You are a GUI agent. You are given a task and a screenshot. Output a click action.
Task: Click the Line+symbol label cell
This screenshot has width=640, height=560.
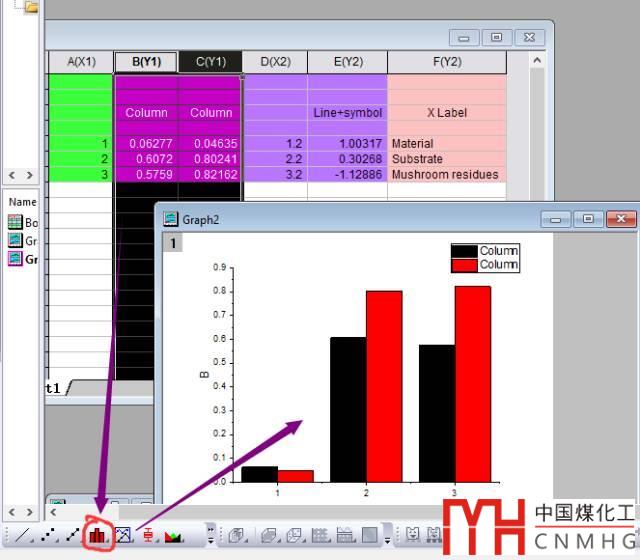[348, 113]
